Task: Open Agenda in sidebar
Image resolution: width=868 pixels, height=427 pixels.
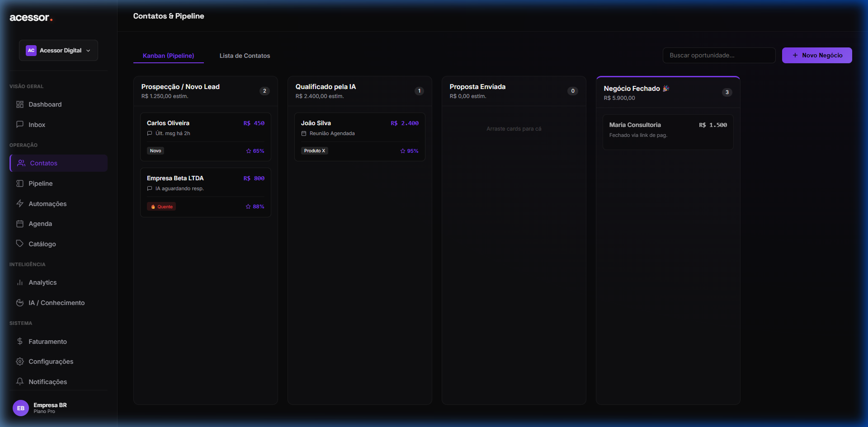Action: pyautogui.click(x=58, y=224)
